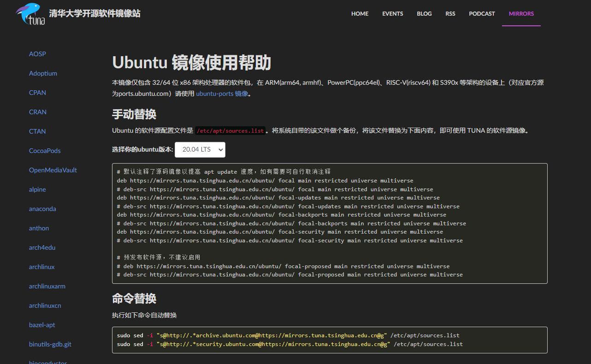Click the sed command for security.ubuntu.com

pos(290,344)
